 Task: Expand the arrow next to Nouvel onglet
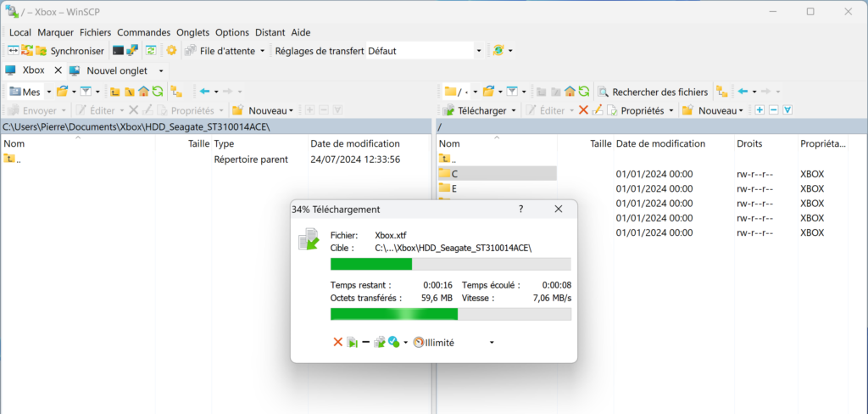[160, 71]
